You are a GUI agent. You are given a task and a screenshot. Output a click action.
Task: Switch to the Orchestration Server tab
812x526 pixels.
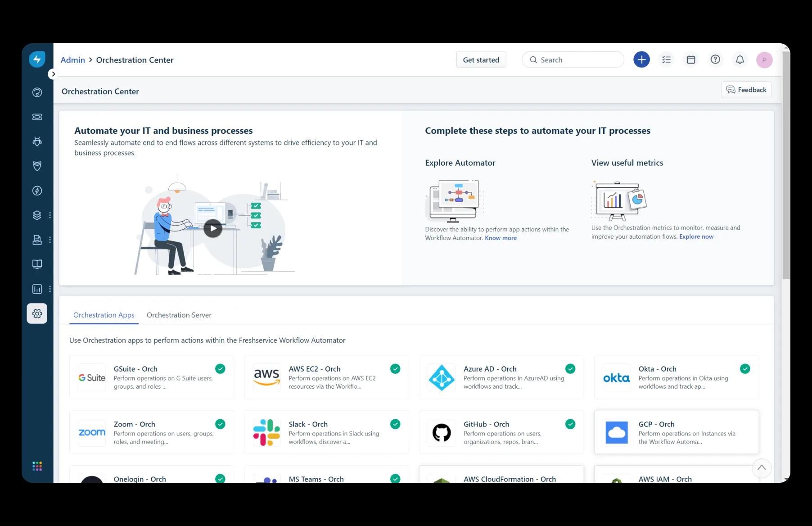[x=179, y=315]
